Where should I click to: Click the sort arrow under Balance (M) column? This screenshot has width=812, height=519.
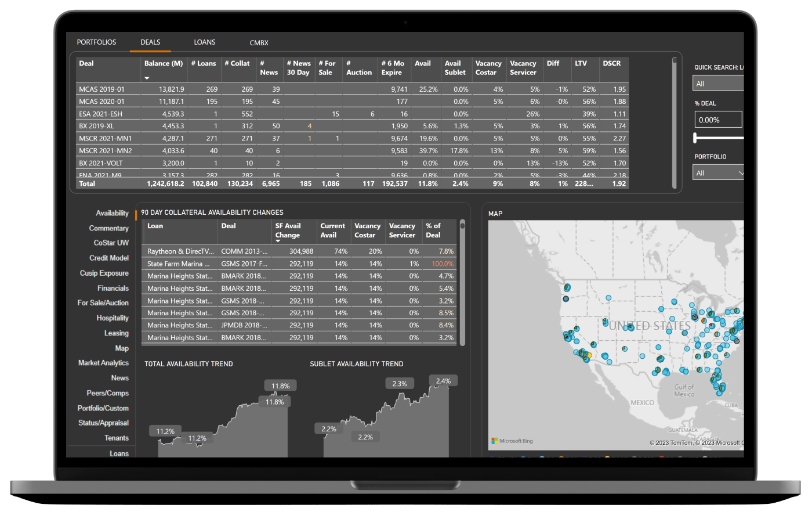pyautogui.click(x=147, y=78)
